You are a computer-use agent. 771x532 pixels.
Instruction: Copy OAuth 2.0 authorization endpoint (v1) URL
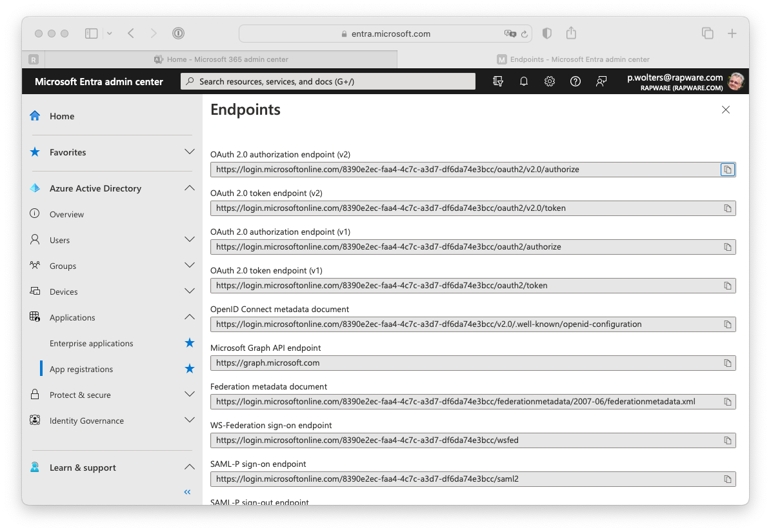point(727,247)
